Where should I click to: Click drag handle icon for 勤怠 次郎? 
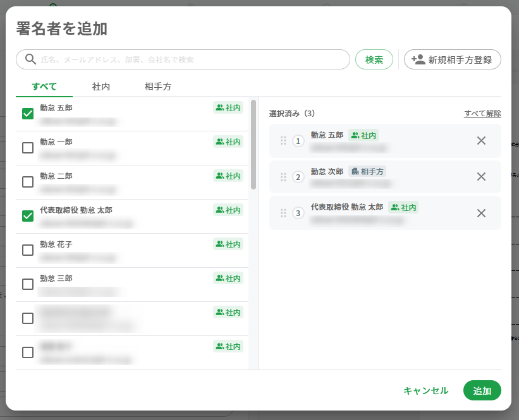tap(283, 177)
